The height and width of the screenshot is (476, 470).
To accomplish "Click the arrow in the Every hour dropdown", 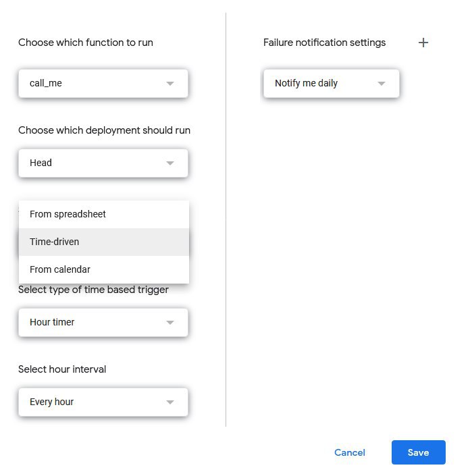I will pos(170,402).
